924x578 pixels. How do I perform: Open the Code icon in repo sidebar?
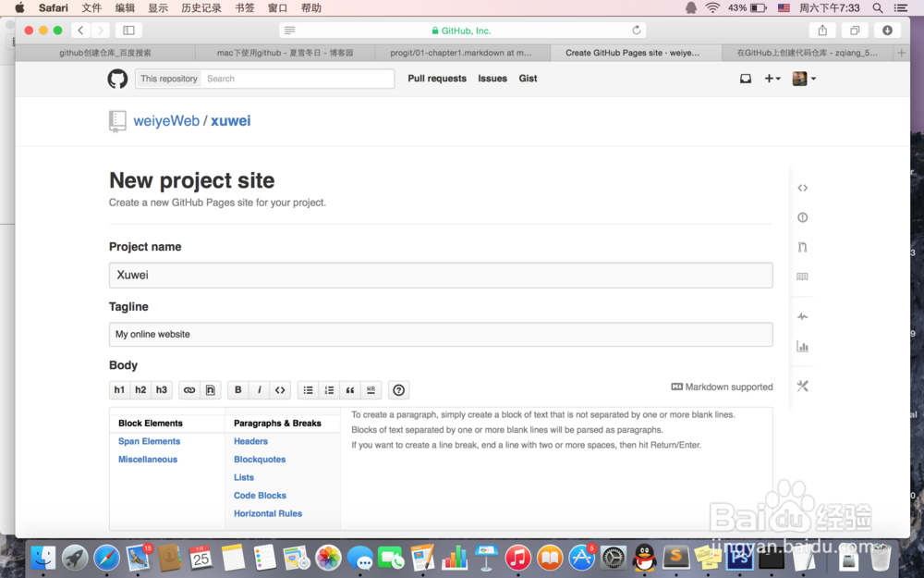tap(803, 188)
